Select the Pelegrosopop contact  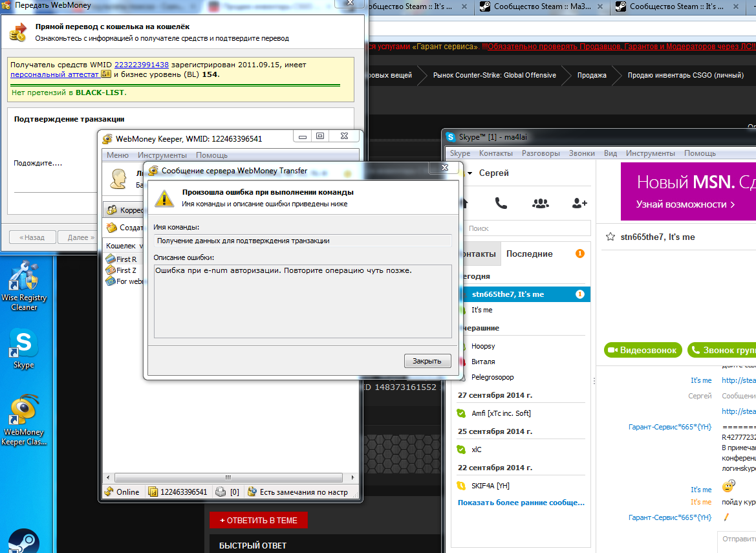point(491,377)
